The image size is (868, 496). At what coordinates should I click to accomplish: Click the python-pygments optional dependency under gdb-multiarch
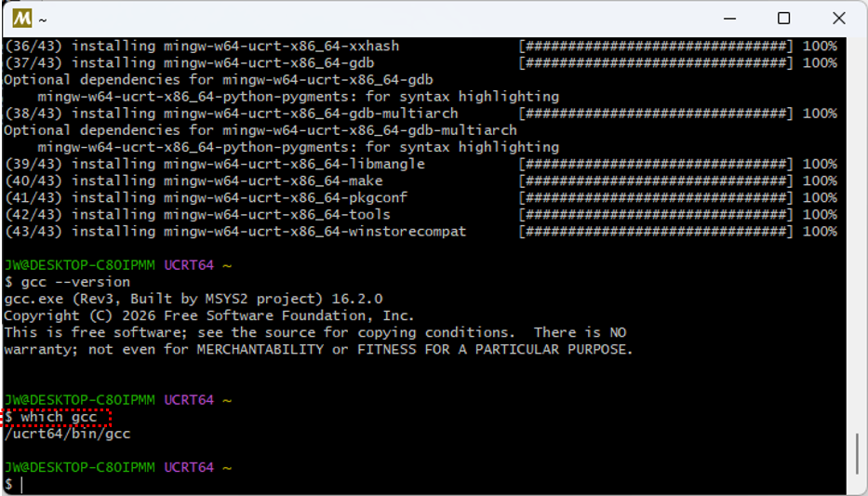coord(299,147)
